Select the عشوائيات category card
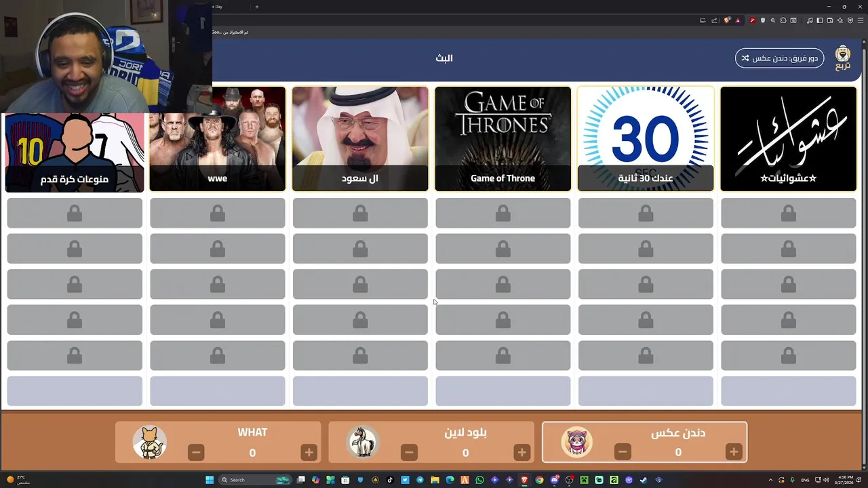Image resolution: width=868 pixels, height=488 pixels. (788, 139)
